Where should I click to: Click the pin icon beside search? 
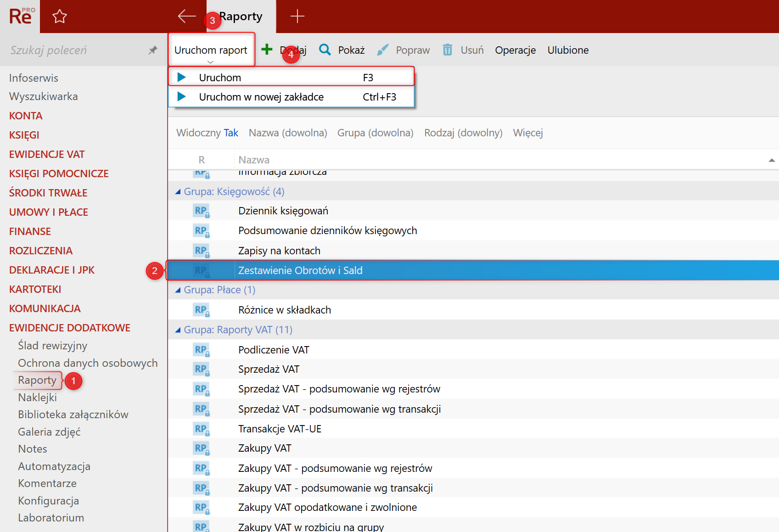tap(153, 50)
